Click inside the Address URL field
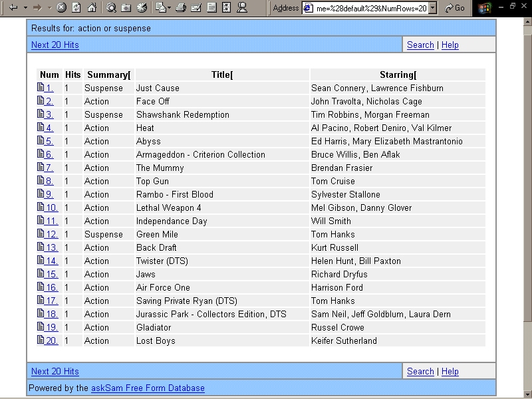The image size is (532, 399). (370, 8)
